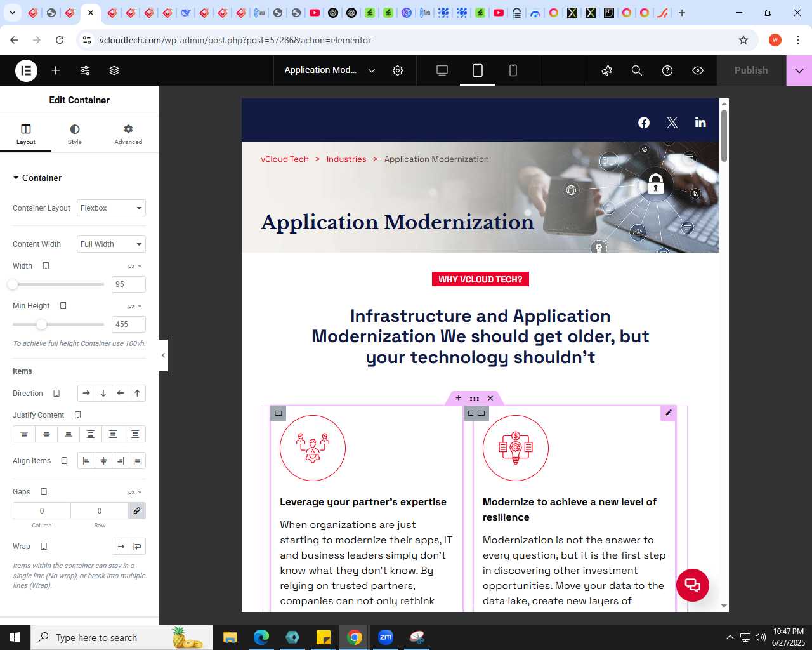Image resolution: width=812 pixels, height=650 pixels.
Task: Change the Gaps unit px selector
Action: click(x=135, y=492)
